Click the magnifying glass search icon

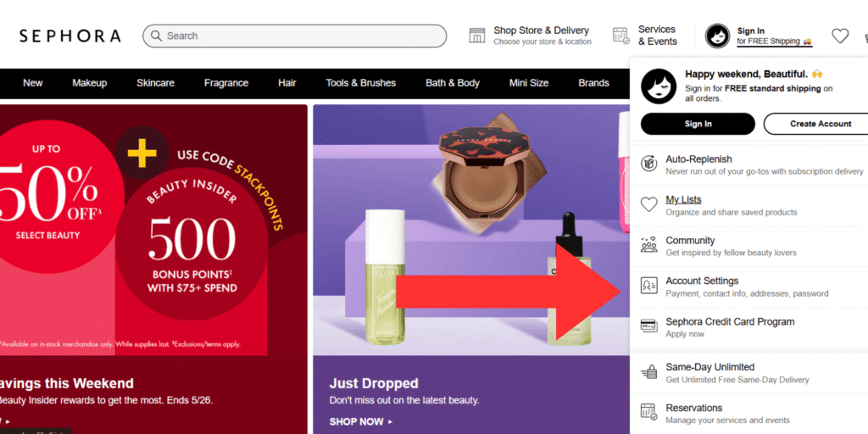[x=157, y=36]
